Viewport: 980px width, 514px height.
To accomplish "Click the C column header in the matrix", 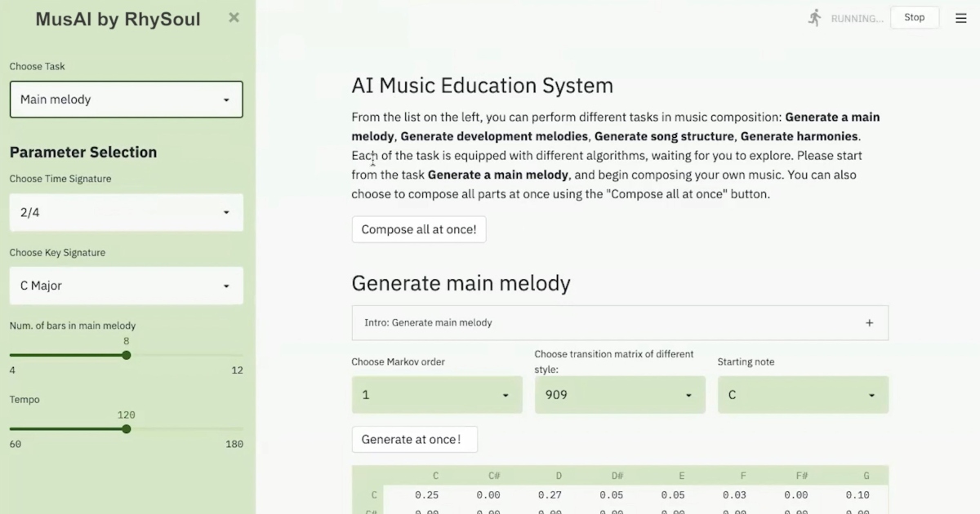I will (435, 475).
